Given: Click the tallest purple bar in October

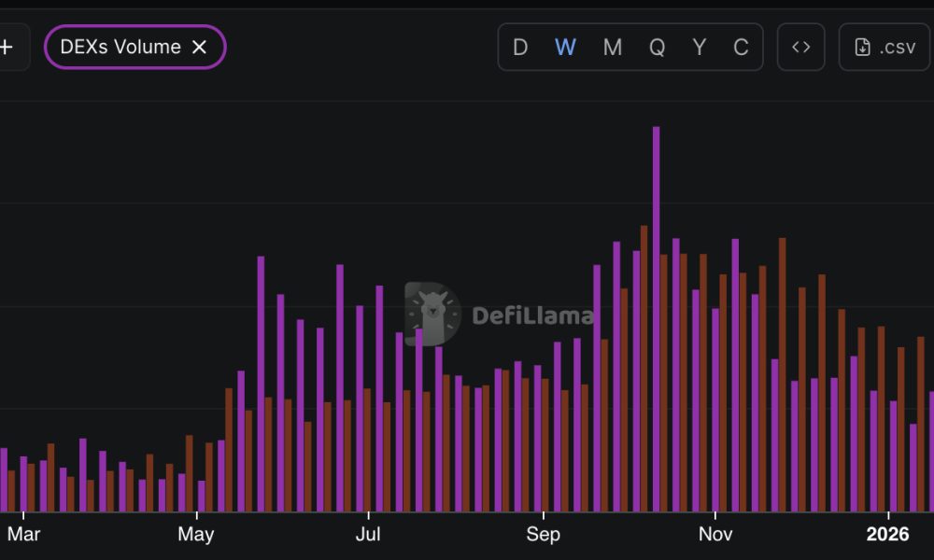Looking at the screenshot, I should [x=656, y=317].
